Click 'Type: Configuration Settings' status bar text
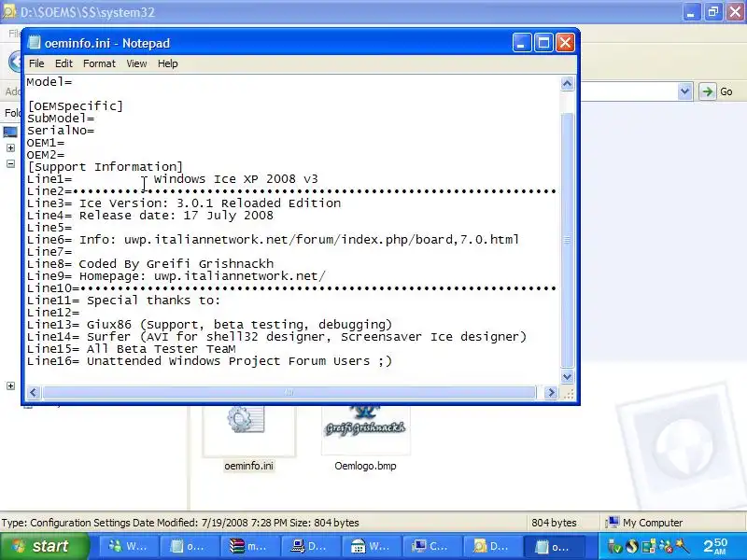The height and width of the screenshot is (560, 747). click(x=180, y=523)
